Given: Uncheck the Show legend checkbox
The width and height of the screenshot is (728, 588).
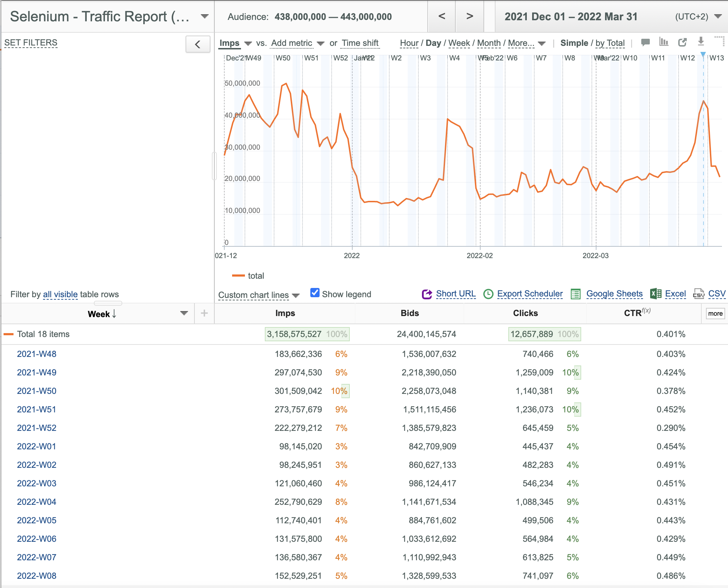Looking at the screenshot, I should click(315, 293).
